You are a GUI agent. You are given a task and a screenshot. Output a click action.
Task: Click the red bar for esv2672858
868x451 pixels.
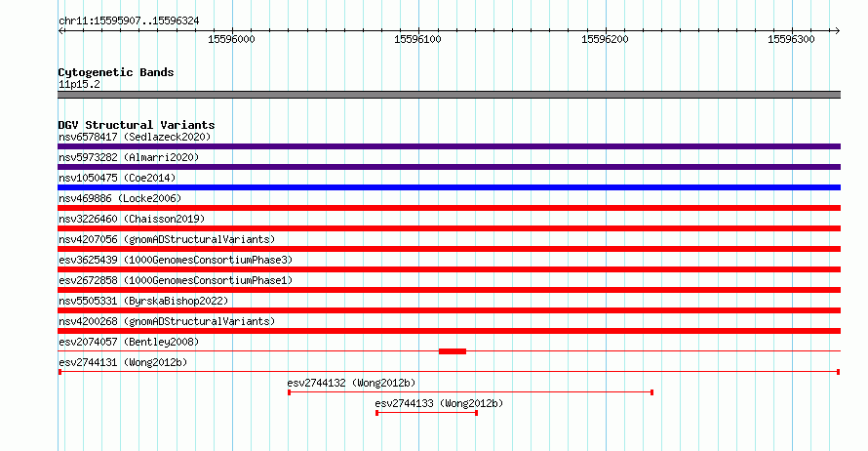tap(449, 290)
